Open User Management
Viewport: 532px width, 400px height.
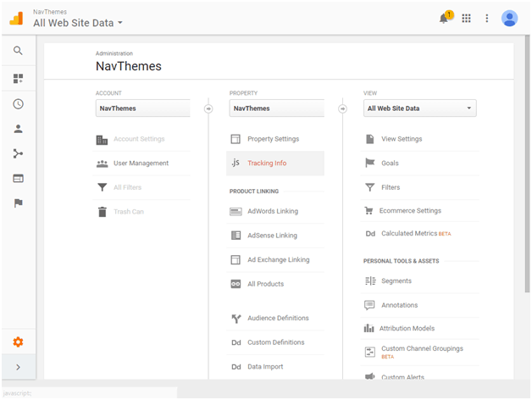141,163
